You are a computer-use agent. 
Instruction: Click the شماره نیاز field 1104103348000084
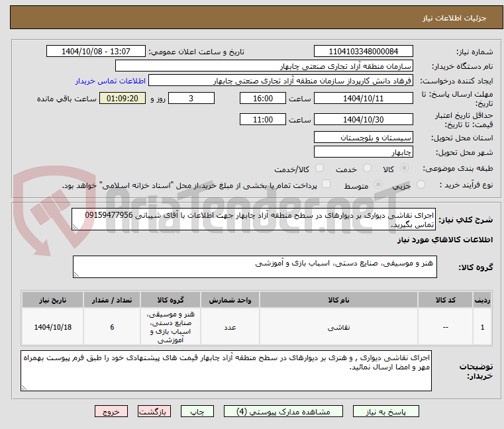363,51
